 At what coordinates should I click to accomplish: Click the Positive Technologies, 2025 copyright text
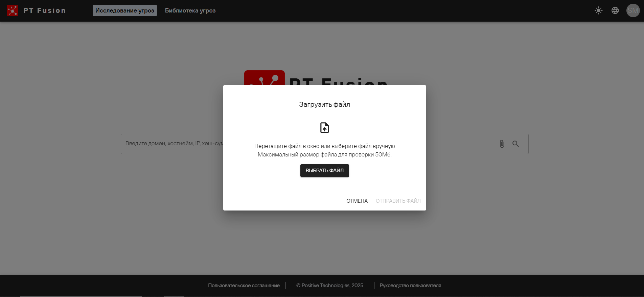329,286
